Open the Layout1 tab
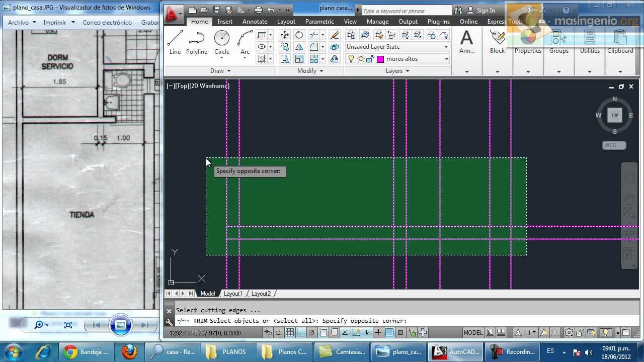The height and width of the screenshot is (362, 644). click(233, 293)
